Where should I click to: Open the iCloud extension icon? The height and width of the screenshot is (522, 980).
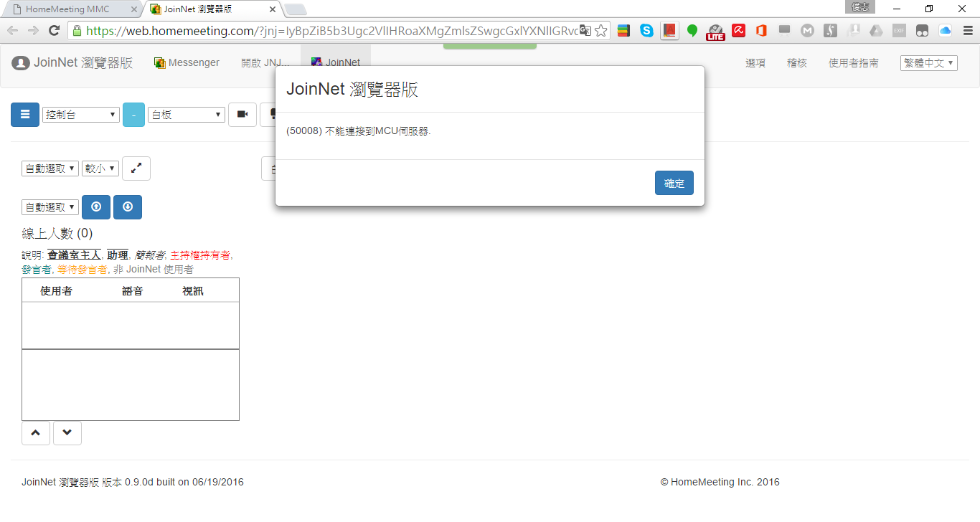click(x=945, y=30)
